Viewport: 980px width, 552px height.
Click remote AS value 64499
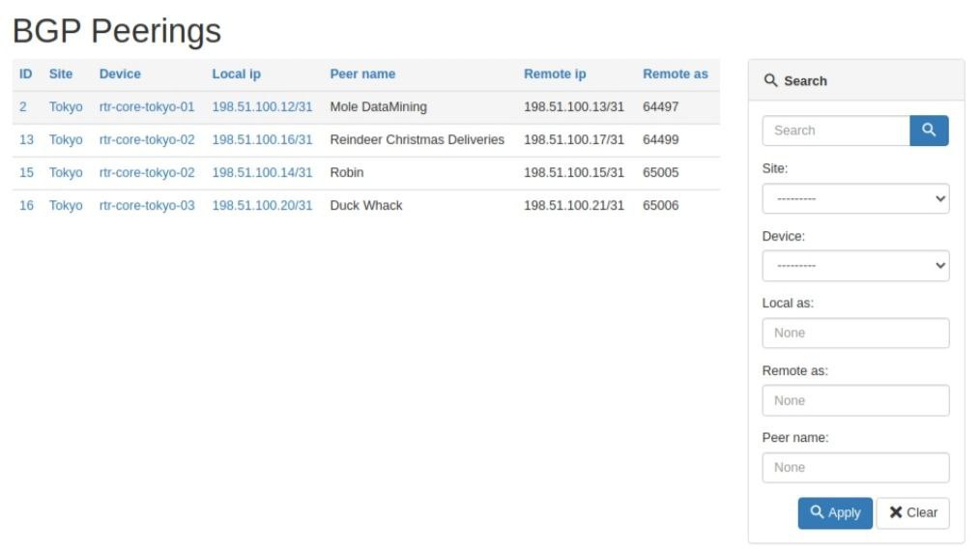click(x=661, y=139)
